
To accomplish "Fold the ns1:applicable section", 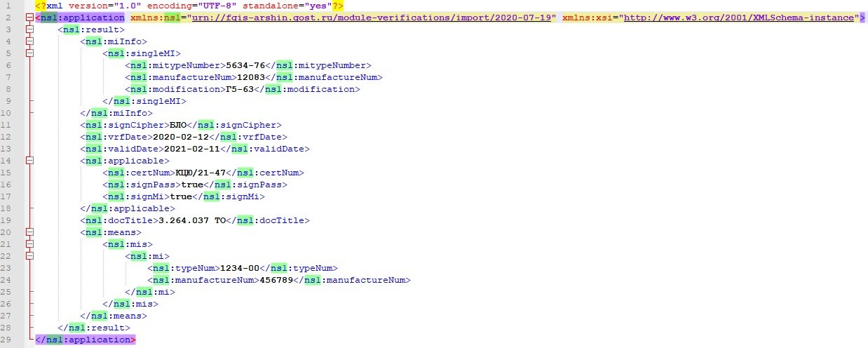I will click(29, 161).
